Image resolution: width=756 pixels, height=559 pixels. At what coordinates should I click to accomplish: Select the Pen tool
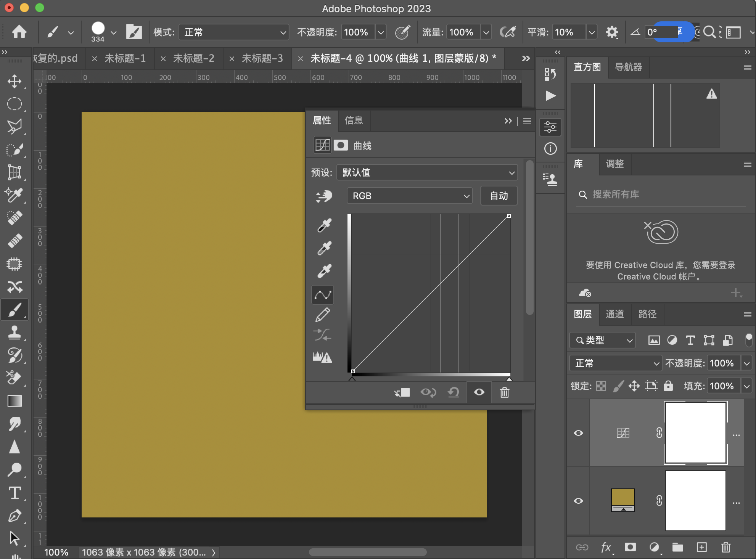pyautogui.click(x=14, y=516)
